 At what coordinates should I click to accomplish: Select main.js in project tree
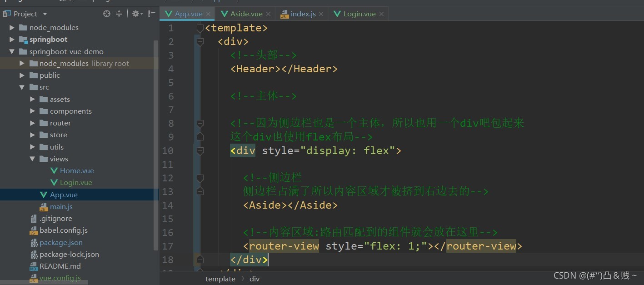pyautogui.click(x=61, y=207)
